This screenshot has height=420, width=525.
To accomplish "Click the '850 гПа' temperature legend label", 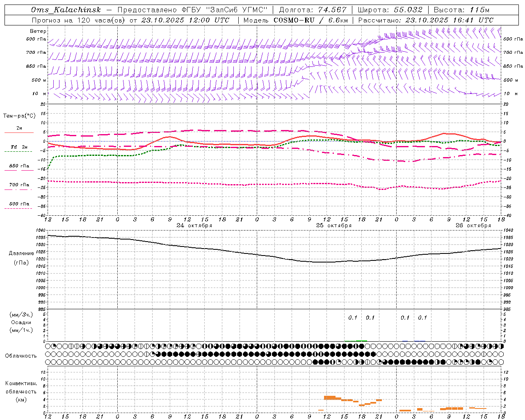I will tap(19, 166).
